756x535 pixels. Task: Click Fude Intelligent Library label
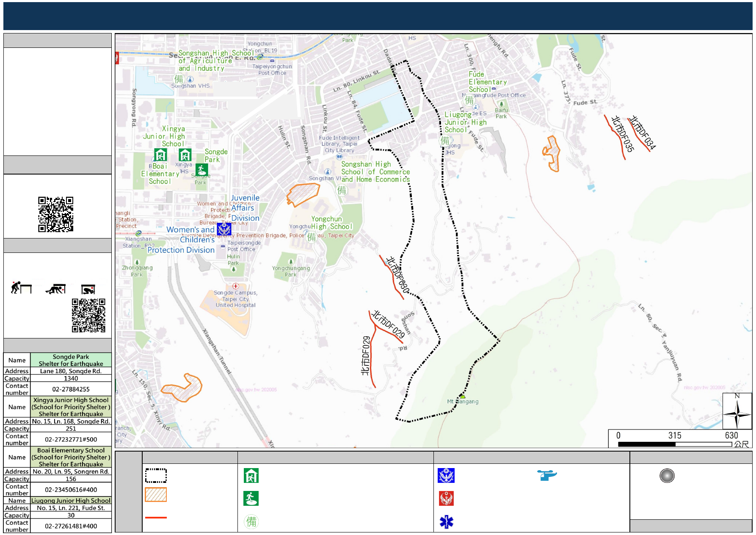[339, 144]
